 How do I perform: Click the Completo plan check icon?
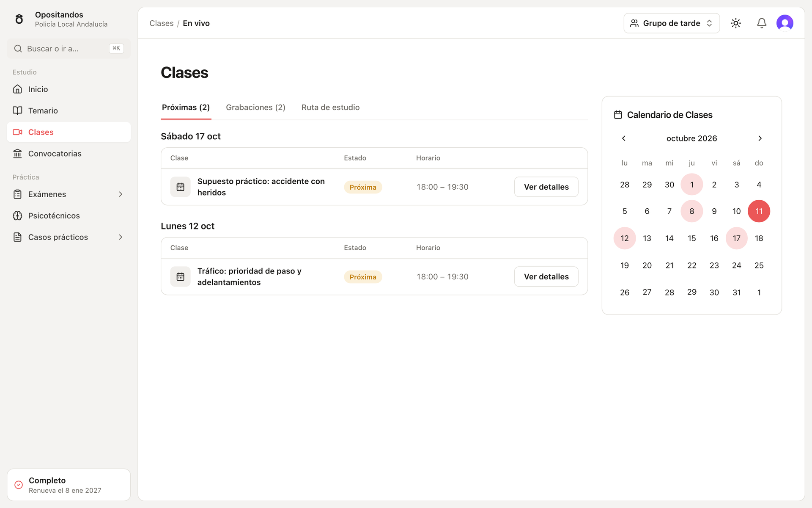tap(19, 485)
